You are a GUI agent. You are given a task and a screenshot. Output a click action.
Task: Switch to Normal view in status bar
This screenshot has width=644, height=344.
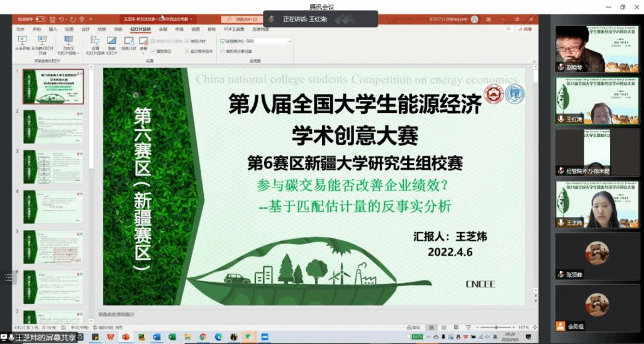[431, 327]
